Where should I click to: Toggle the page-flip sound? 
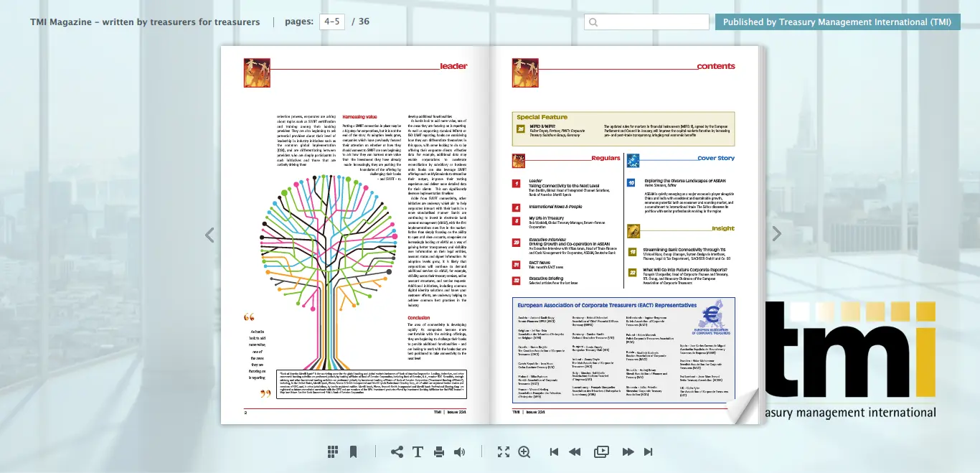pyautogui.click(x=460, y=451)
